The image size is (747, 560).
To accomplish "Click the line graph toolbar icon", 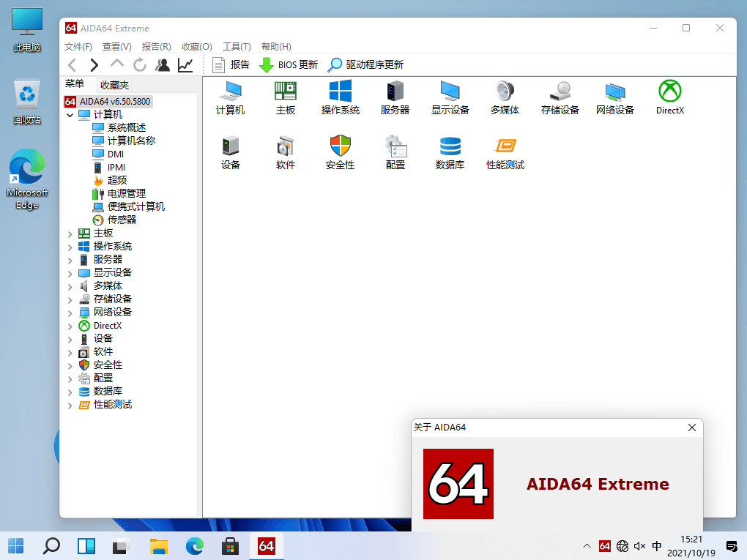I will pos(185,64).
